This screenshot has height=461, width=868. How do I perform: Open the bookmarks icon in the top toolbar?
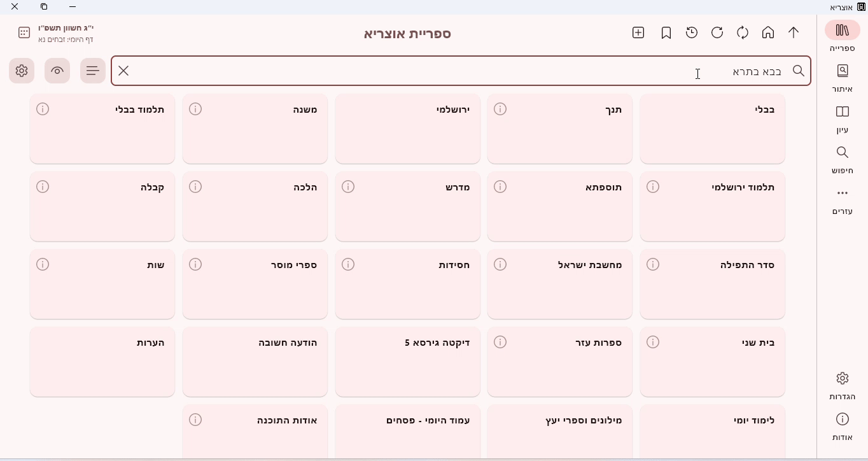(x=666, y=32)
